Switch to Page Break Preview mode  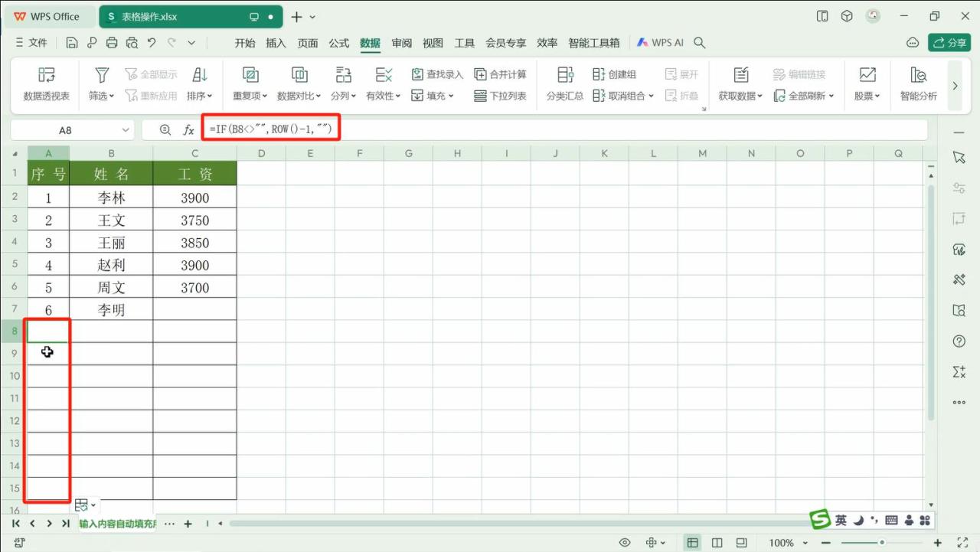[741, 543]
